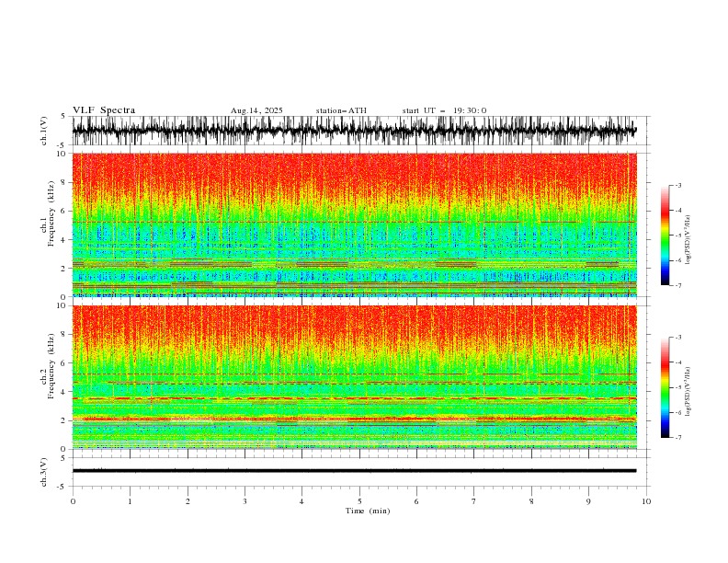
Task: Click time axis tick label '9'
Action: pyautogui.click(x=588, y=501)
